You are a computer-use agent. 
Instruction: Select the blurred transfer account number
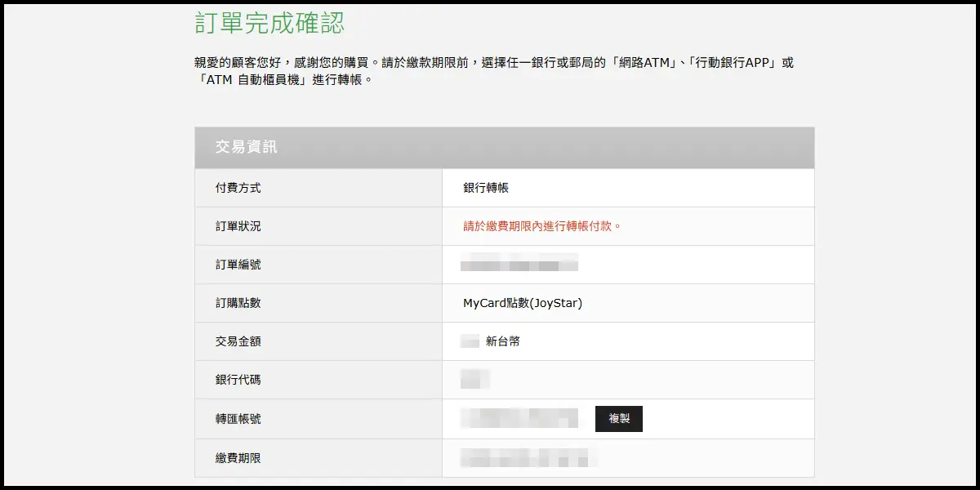pyautogui.click(x=519, y=418)
